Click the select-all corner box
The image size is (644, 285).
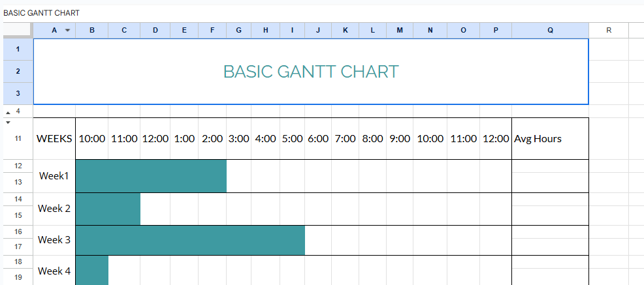coord(17,30)
